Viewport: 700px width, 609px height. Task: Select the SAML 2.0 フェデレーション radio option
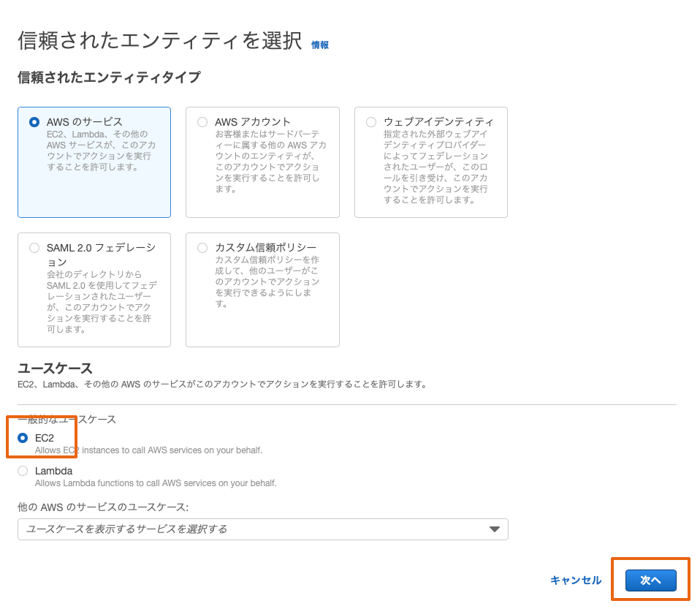point(34,248)
